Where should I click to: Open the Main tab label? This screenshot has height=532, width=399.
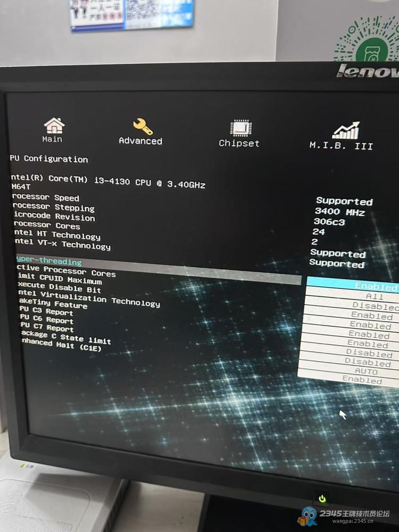pyautogui.click(x=52, y=139)
